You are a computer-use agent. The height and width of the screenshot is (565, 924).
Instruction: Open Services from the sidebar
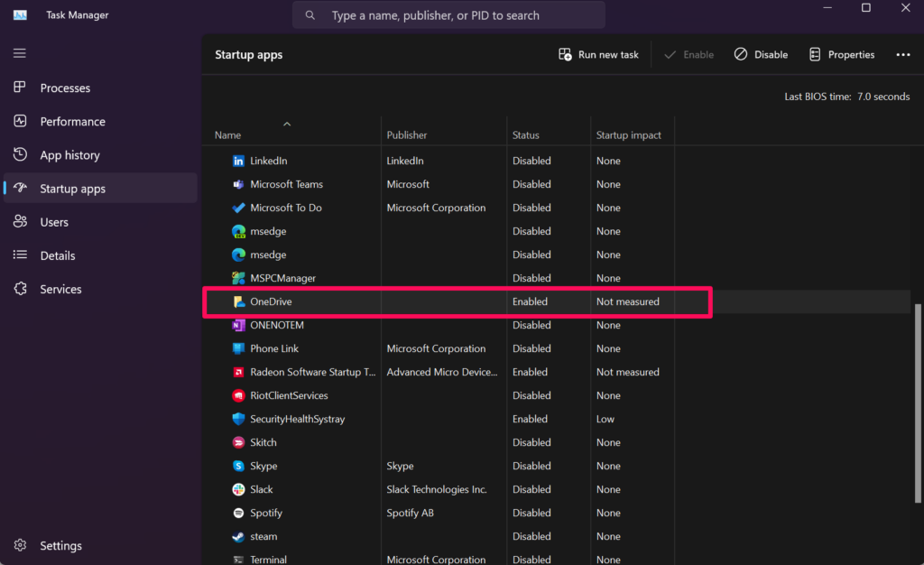[x=60, y=290]
